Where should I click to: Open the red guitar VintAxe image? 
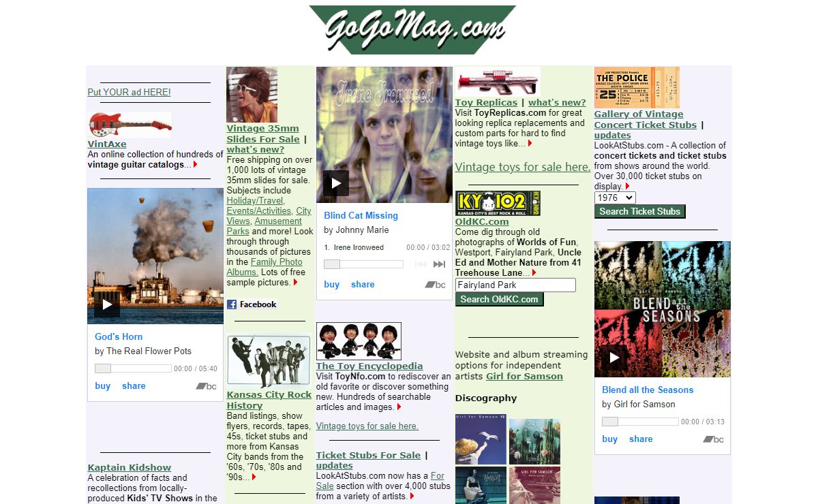point(130,125)
